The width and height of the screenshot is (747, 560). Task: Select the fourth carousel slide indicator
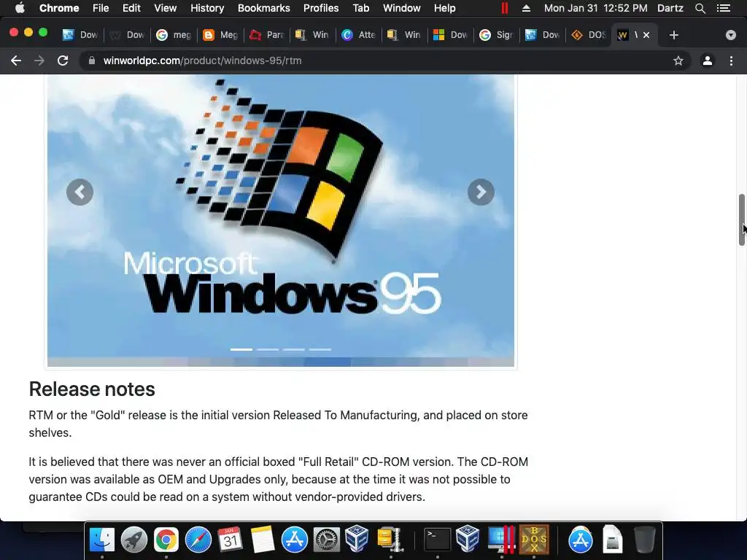[320, 349]
